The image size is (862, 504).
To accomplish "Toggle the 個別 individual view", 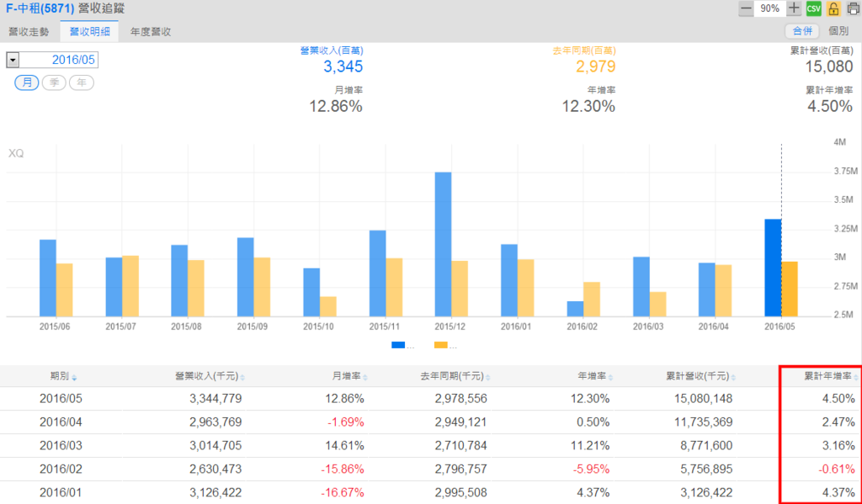I will click(838, 31).
